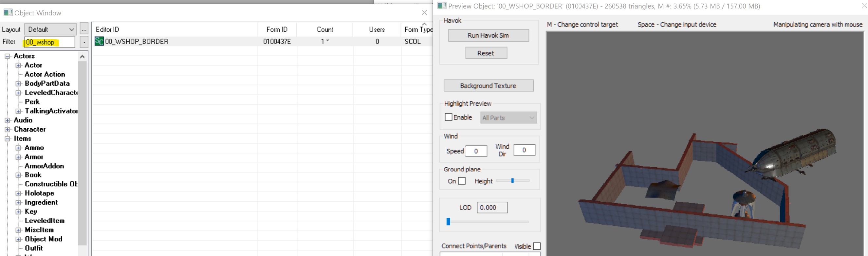Click the Object Window title bar icon
The height and width of the screenshot is (256, 868).
coord(8,13)
